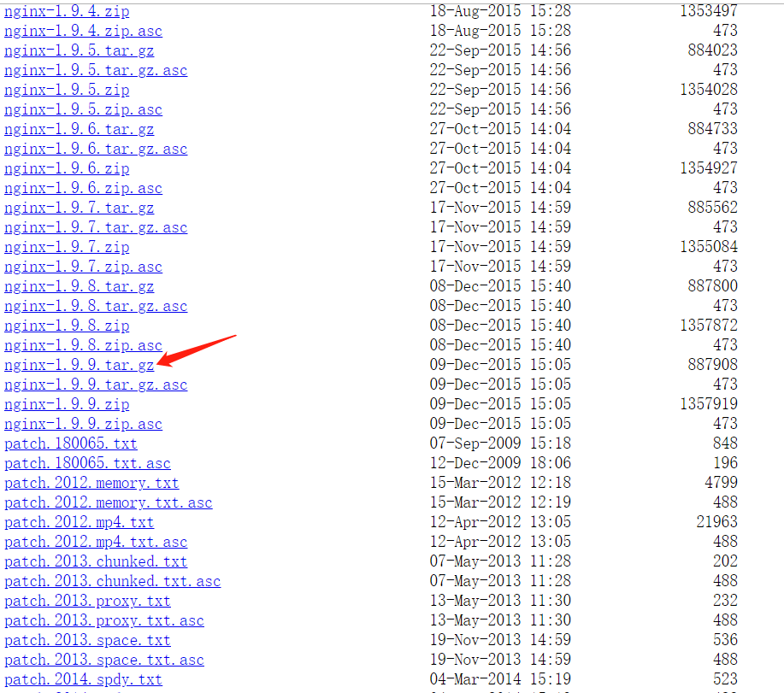Open patch.2012.memory.txt link
This screenshot has height=693, width=784.
coord(91,483)
